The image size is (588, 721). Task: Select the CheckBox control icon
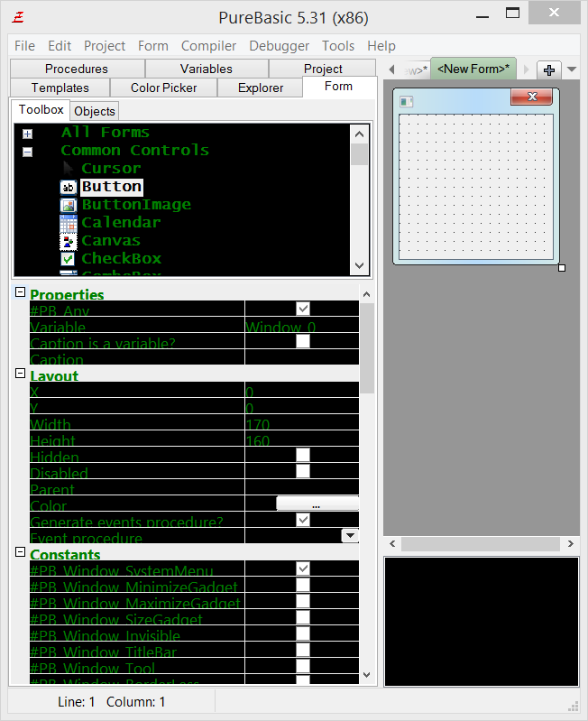69,259
